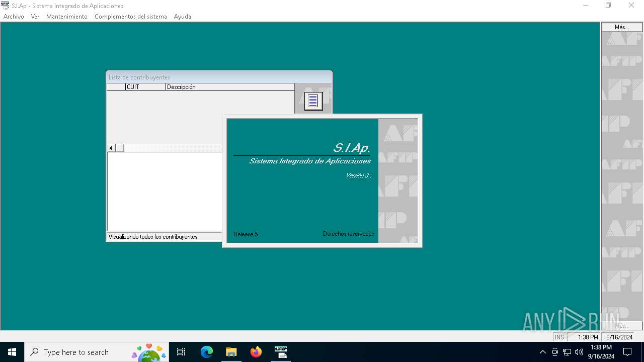Click the empty selector column header

coord(116,87)
